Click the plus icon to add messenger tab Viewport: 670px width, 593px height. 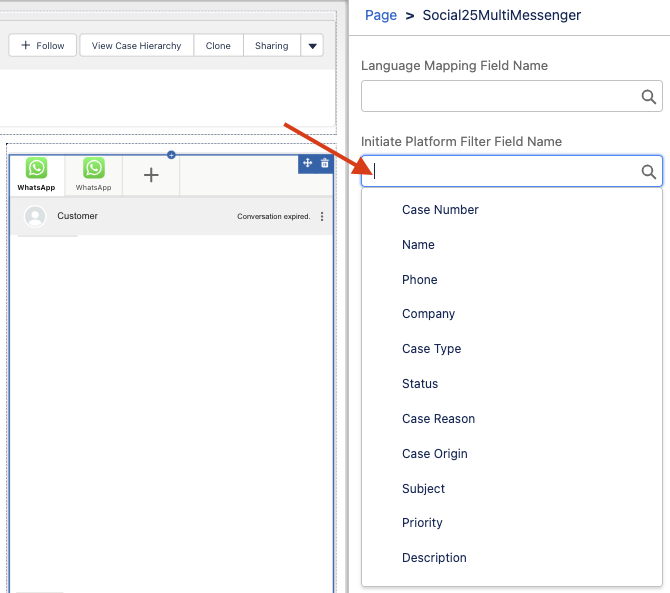[151, 175]
